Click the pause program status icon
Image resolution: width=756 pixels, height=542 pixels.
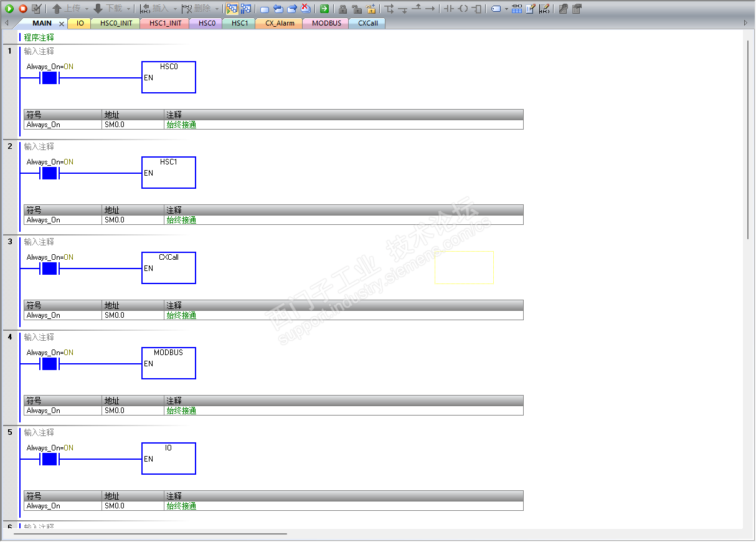pos(245,9)
